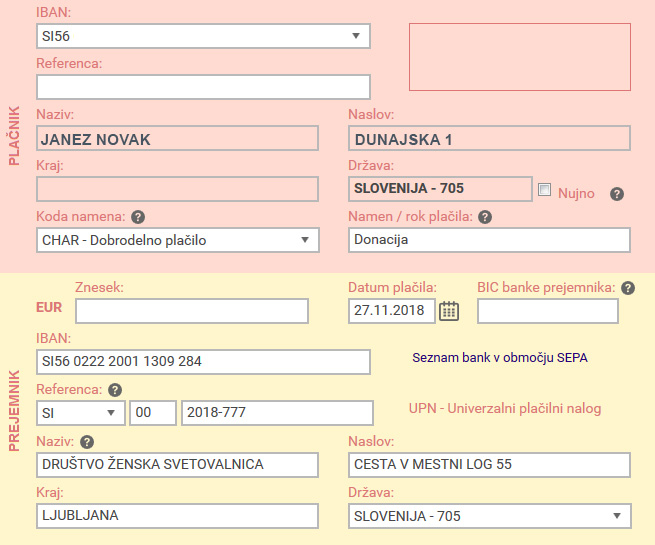Image resolution: width=655 pixels, height=545 pixels.
Task: Expand the Koda namena CHAR dropdown
Action: click(177, 240)
